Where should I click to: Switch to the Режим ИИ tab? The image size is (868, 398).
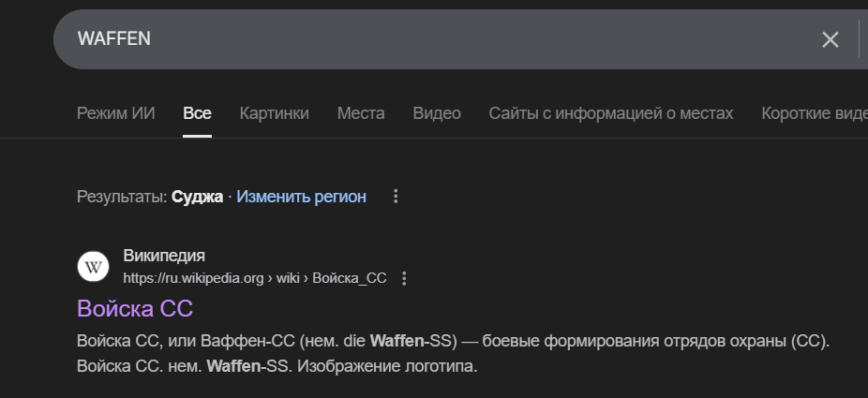(x=115, y=113)
